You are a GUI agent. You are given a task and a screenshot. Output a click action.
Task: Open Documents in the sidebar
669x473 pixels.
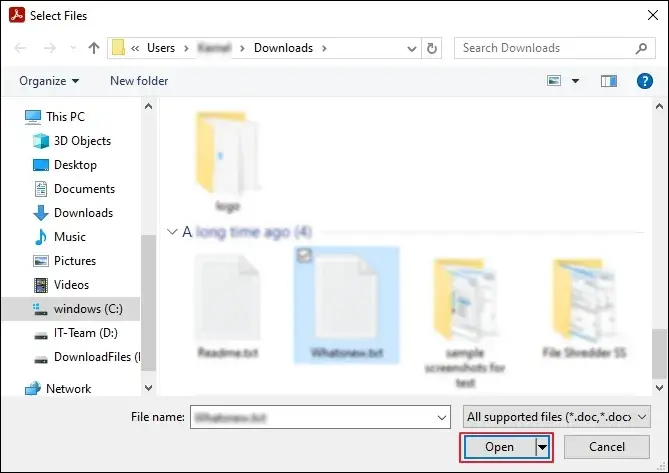(x=84, y=189)
